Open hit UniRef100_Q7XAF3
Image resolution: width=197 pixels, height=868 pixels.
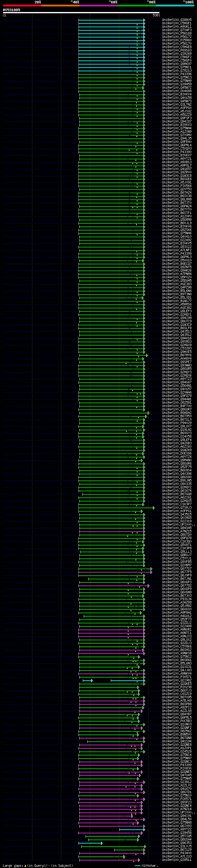pyautogui.click(x=177, y=30)
